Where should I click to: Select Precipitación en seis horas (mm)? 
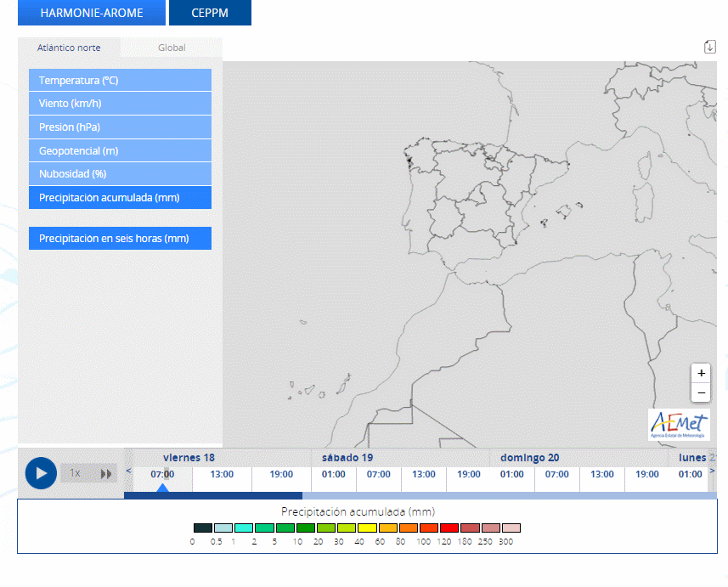120,239
